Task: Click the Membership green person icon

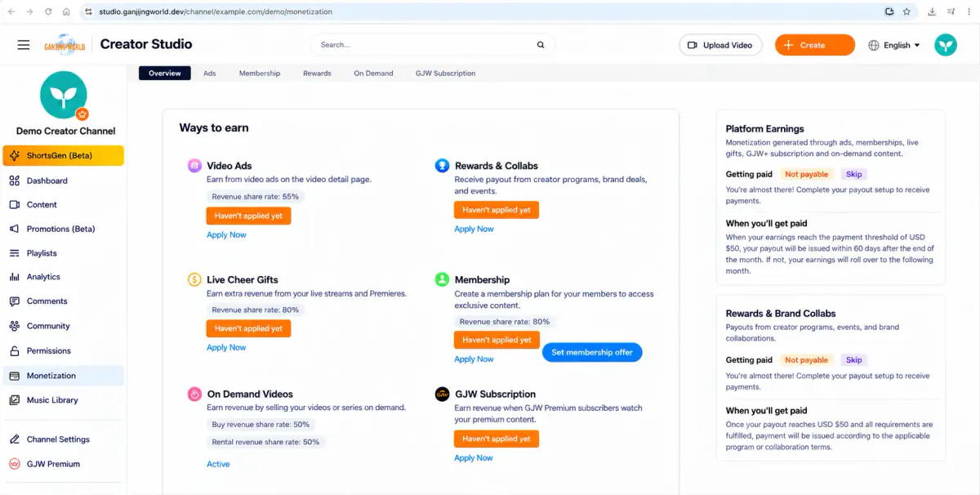Action: pyautogui.click(x=442, y=279)
